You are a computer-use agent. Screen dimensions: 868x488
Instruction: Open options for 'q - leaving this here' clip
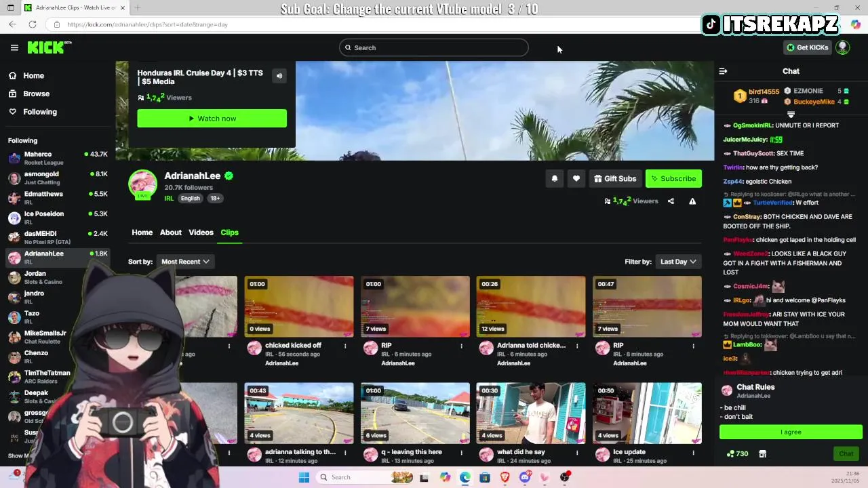pyautogui.click(x=461, y=453)
